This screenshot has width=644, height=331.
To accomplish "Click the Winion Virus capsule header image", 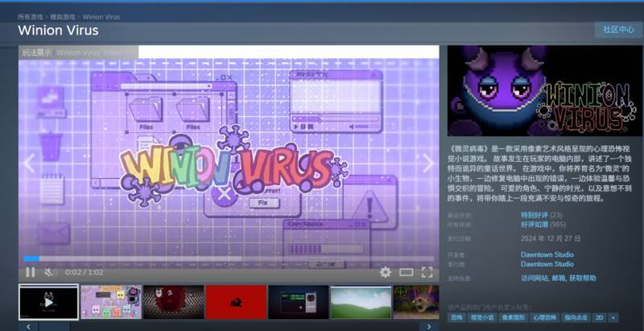I will 545,91.
